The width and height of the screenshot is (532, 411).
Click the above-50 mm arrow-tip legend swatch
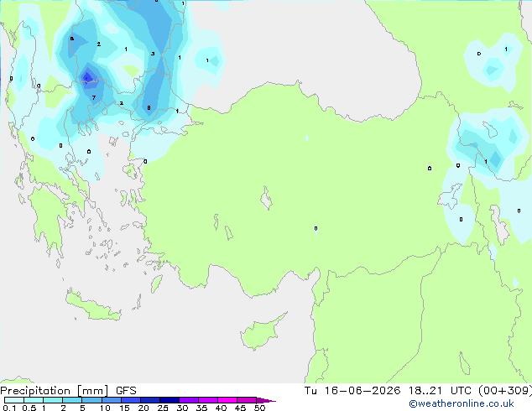point(265,400)
